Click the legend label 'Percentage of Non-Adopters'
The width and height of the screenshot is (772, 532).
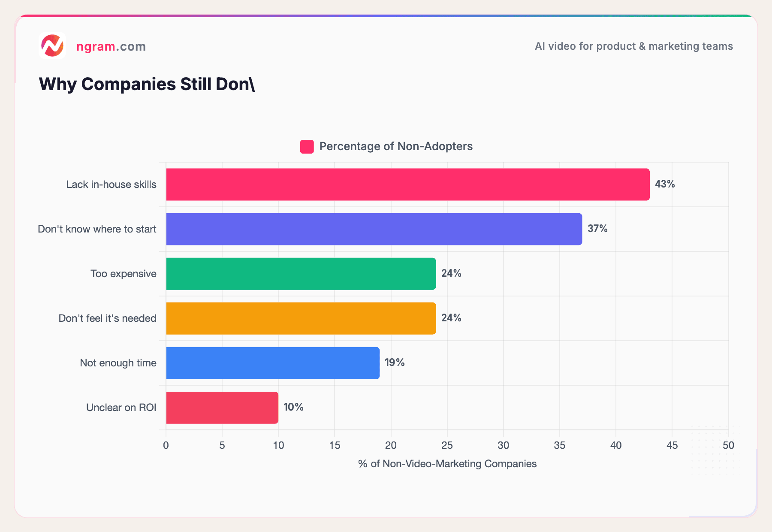coord(395,146)
